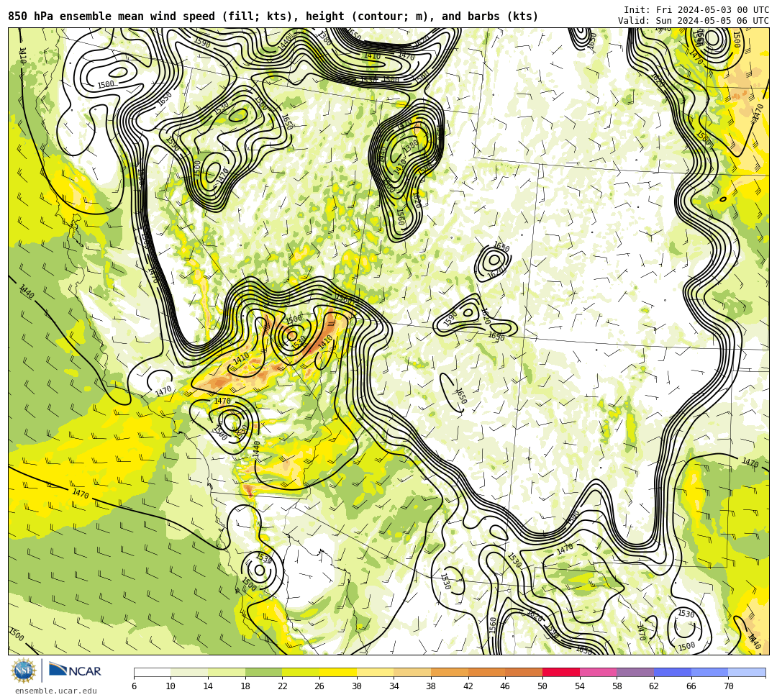The height and width of the screenshot is (700, 777).
Task: Click the colorbar tick label 10
Action: pos(171,686)
